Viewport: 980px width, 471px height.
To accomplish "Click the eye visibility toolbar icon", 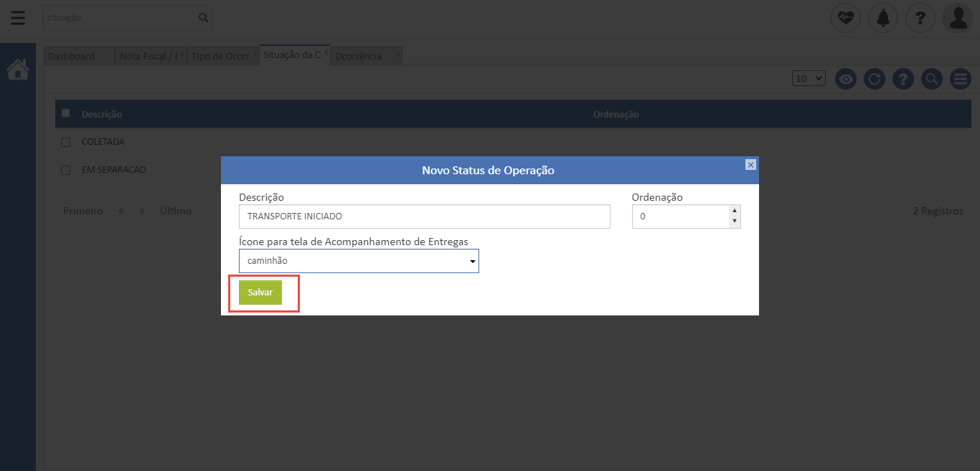I will tap(846, 79).
